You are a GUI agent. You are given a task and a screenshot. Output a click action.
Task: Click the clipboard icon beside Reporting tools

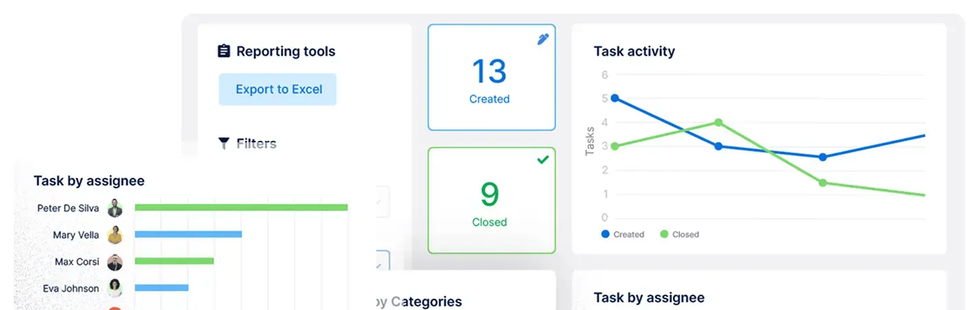(224, 52)
